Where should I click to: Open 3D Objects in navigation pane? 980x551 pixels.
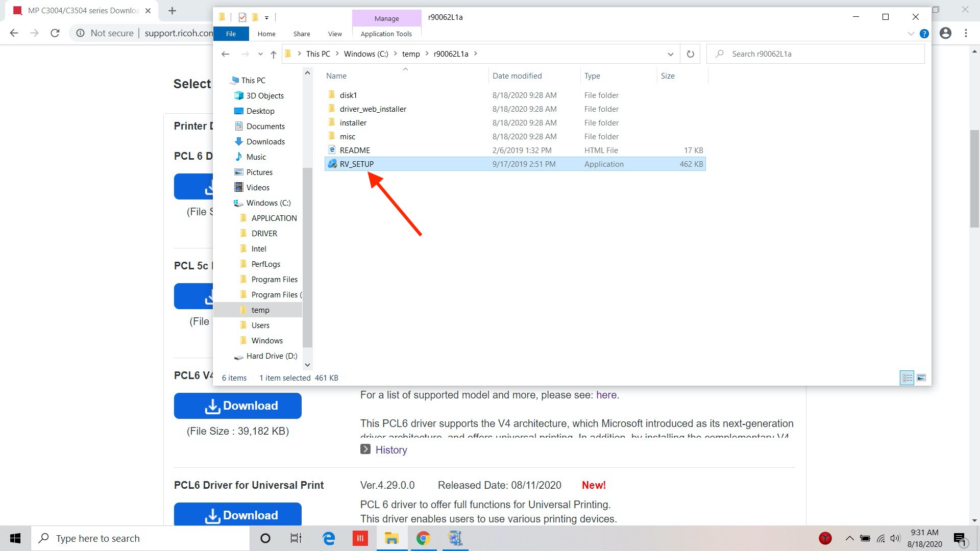point(264,95)
